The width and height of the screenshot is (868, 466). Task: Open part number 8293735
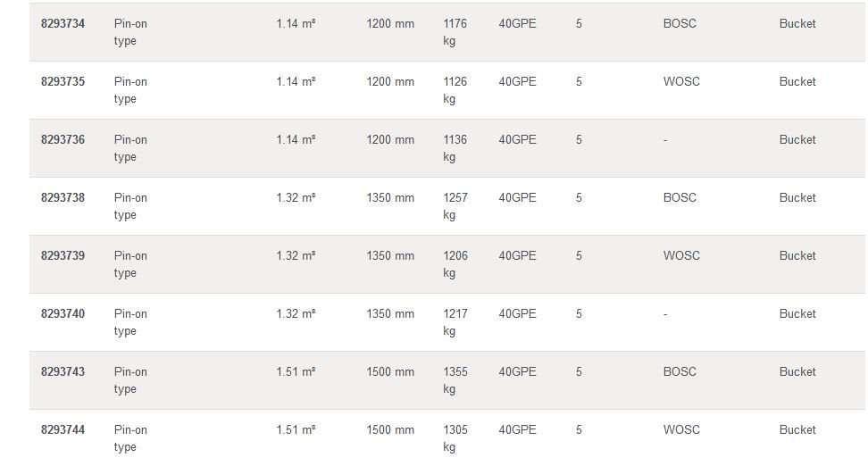click(63, 82)
